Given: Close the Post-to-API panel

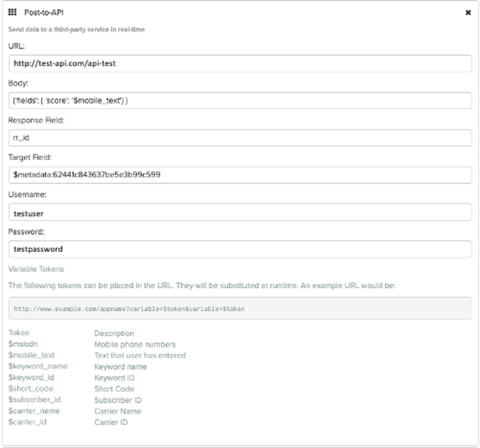Looking at the screenshot, I should (x=468, y=13).
